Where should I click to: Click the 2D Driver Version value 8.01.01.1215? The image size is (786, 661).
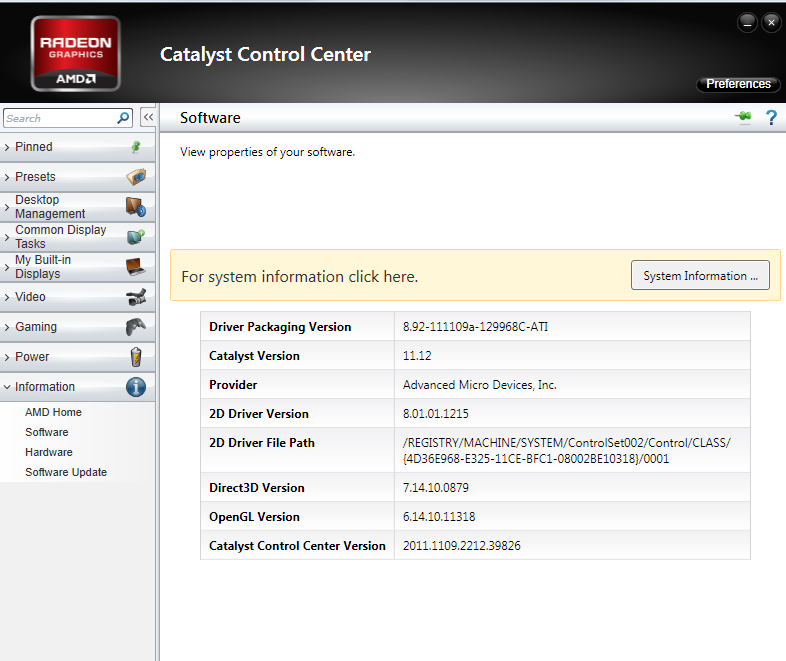[435, 414]
